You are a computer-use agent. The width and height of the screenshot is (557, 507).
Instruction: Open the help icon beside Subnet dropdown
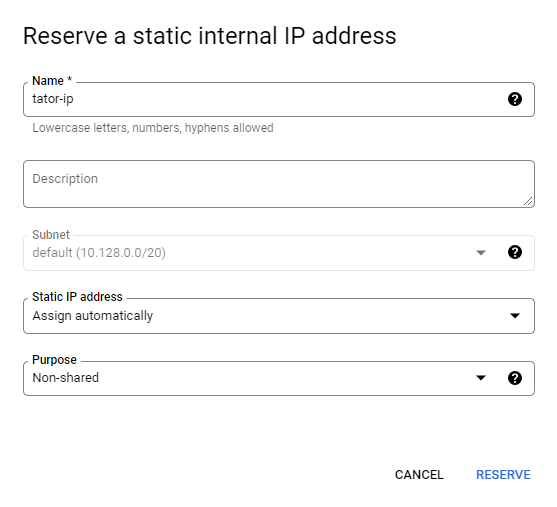[515, 252]
